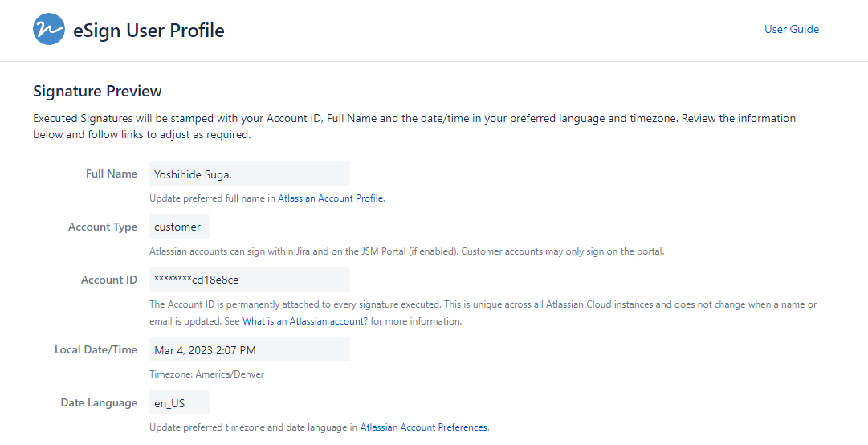Click the Account ID label

tap(109, 280)
